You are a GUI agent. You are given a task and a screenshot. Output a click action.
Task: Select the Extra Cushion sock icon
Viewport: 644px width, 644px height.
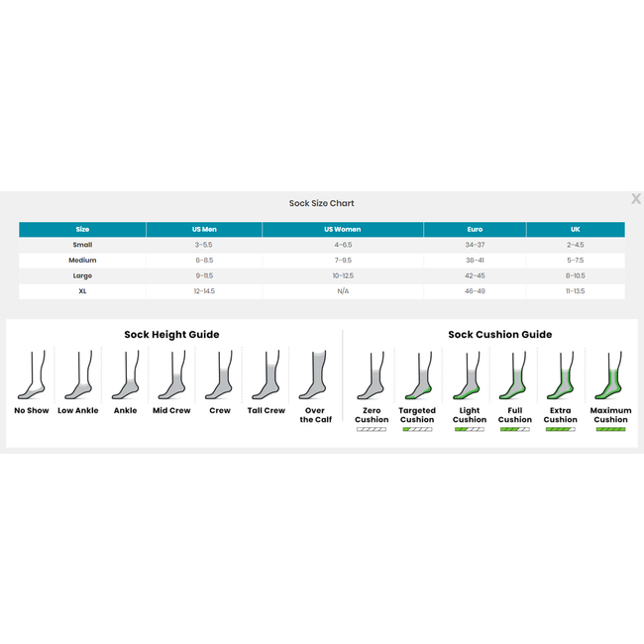tap(561, 376)
